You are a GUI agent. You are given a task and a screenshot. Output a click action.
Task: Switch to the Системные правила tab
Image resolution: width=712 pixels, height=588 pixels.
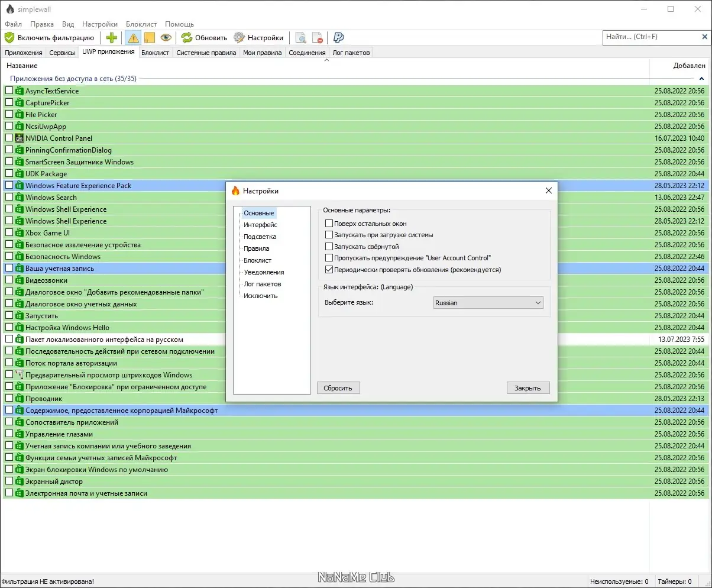[206, 53]
